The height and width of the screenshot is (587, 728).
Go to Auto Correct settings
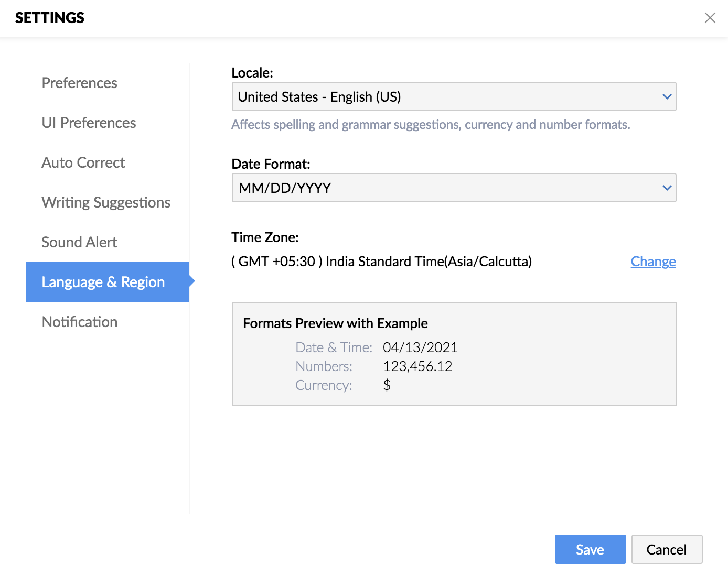point(83,162)
